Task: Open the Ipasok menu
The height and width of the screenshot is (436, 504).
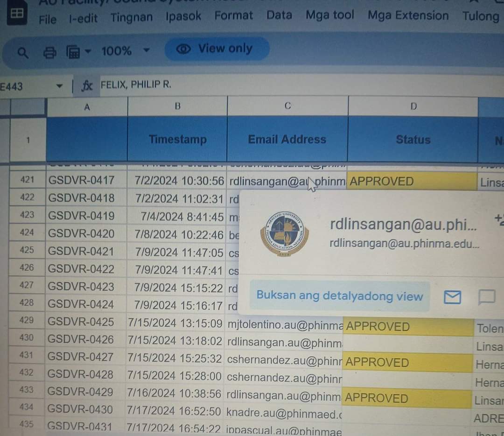Action: 183,16
